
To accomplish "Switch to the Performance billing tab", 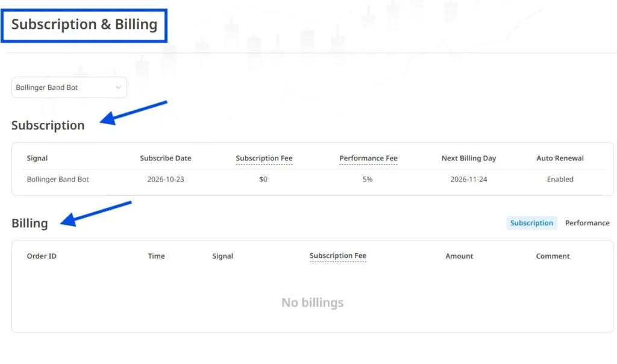I will [x=587, y=223].
